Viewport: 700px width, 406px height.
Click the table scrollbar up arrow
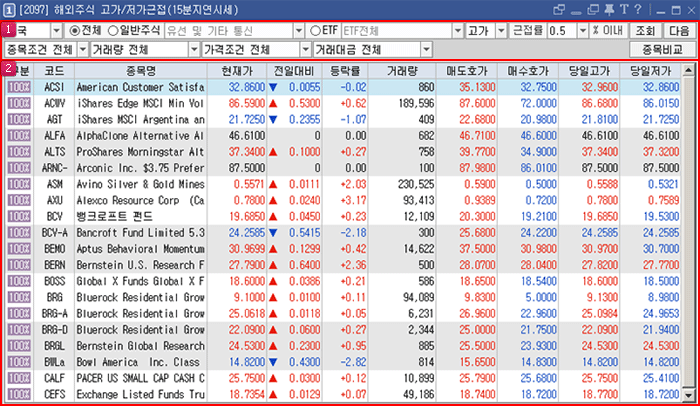[x=688, y=70]
